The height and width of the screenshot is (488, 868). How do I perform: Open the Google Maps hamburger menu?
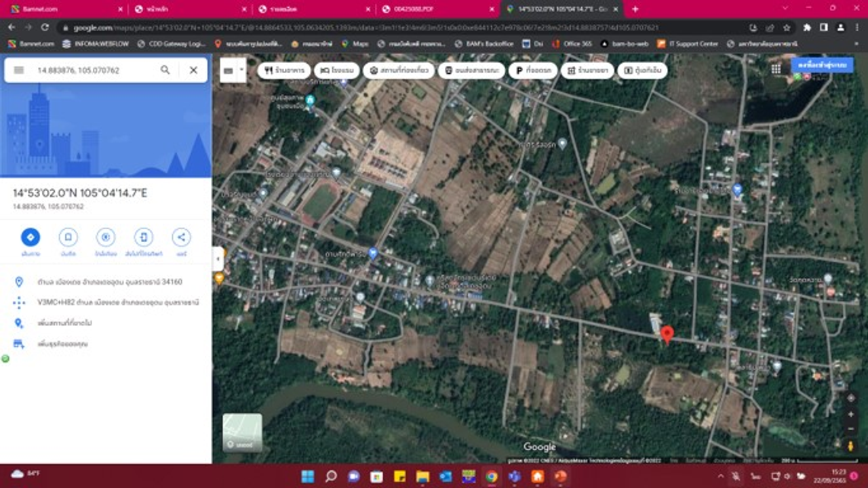click(x=19, y=70)
